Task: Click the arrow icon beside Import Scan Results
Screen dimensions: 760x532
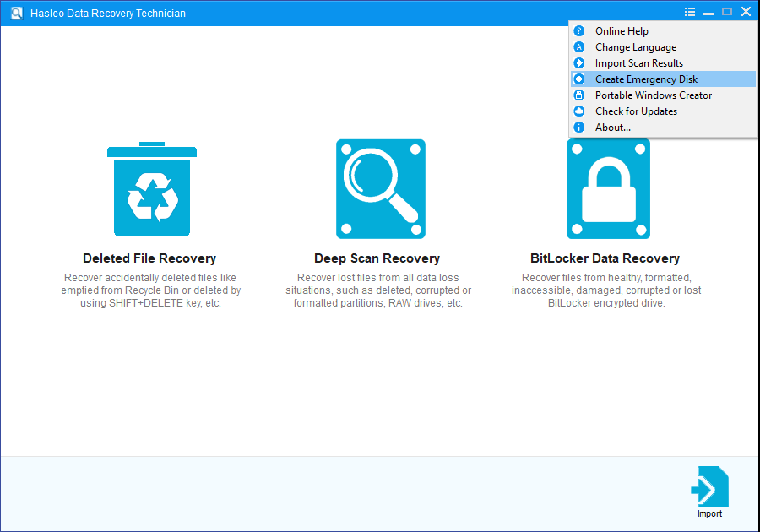Action: 579,62
